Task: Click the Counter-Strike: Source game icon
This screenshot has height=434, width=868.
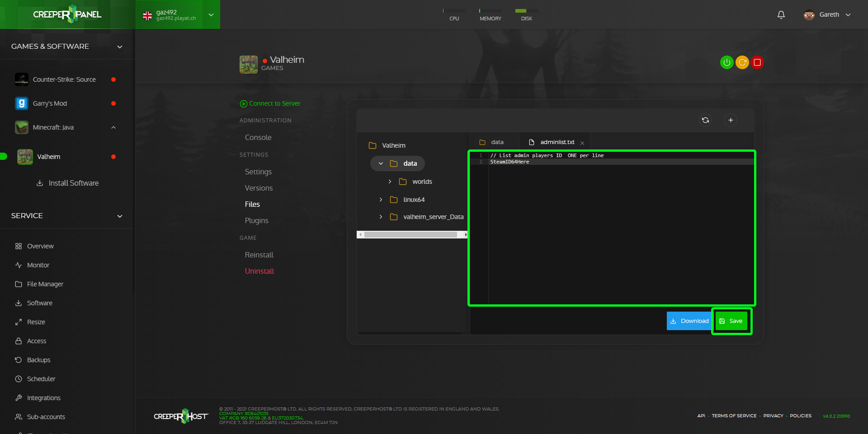Action: pos(22,79)
